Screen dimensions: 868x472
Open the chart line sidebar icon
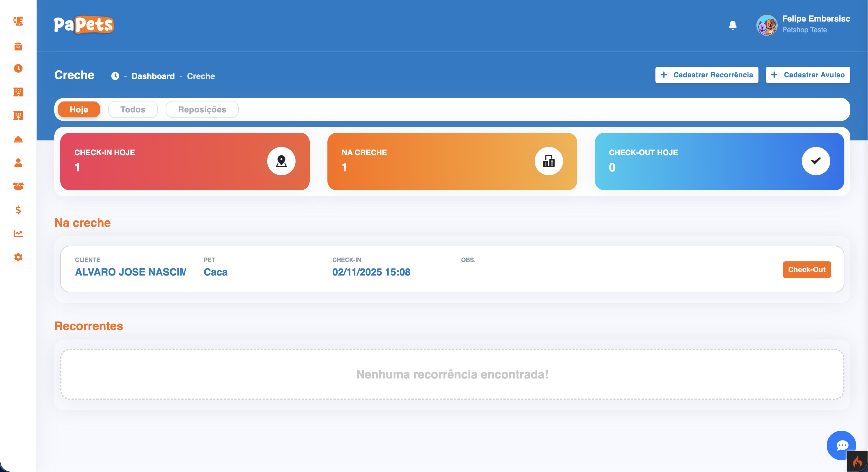point(18,233)
